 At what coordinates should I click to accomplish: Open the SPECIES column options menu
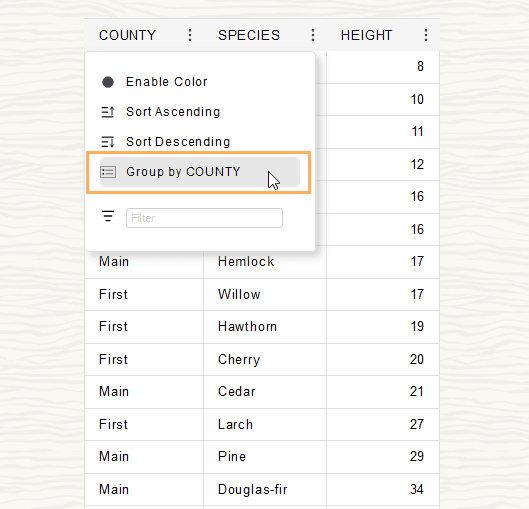click(x=313, y=35)
